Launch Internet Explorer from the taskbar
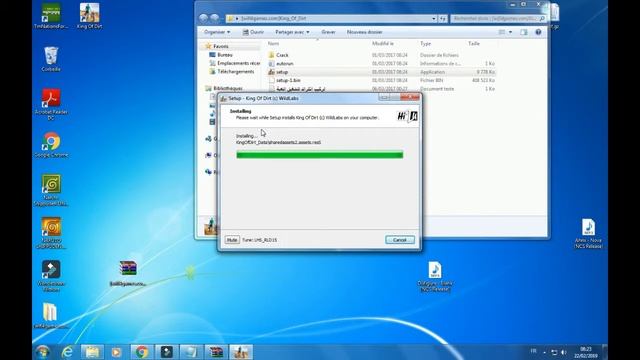640x360 pixels. coord(67,352)
